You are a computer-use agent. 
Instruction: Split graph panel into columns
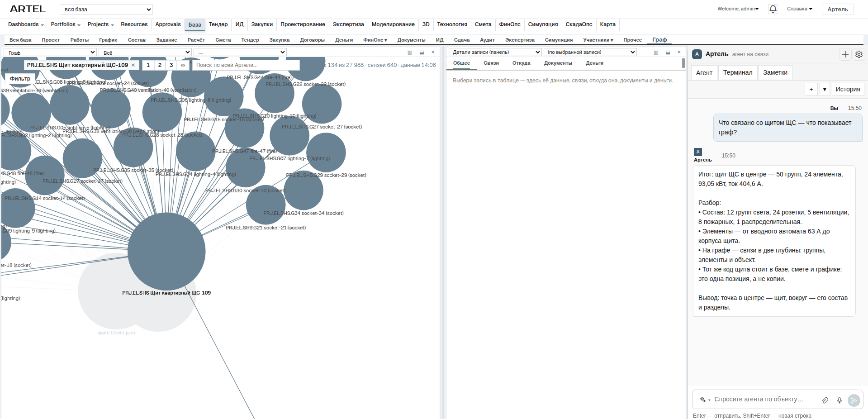coord(410,52)
